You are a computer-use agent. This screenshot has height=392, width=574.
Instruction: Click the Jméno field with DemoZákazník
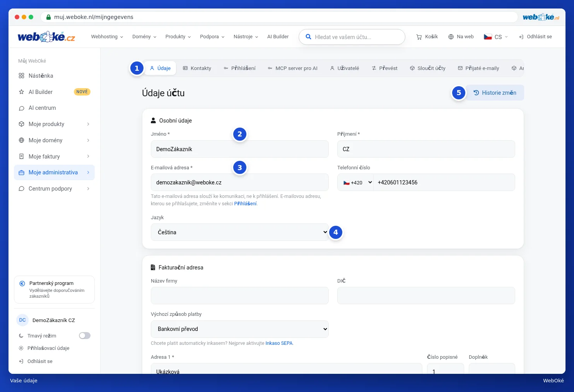pyautogui.click(x=240, y=149)
